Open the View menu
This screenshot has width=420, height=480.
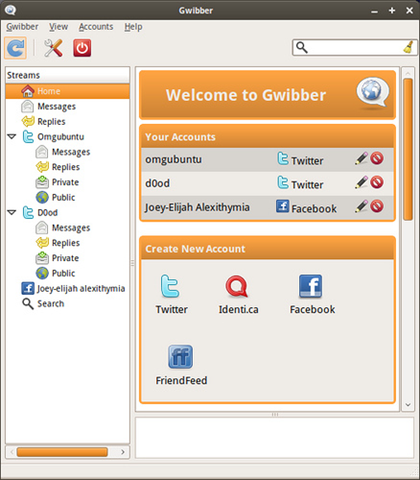point(58,27)
